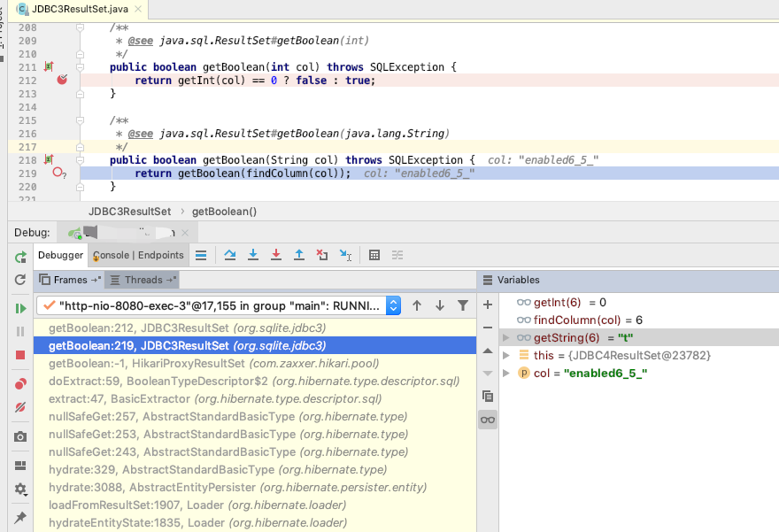The height and width of the screenshot is (532, 779).
Task: Collapse the code fold at line 218
Action: 80,160
